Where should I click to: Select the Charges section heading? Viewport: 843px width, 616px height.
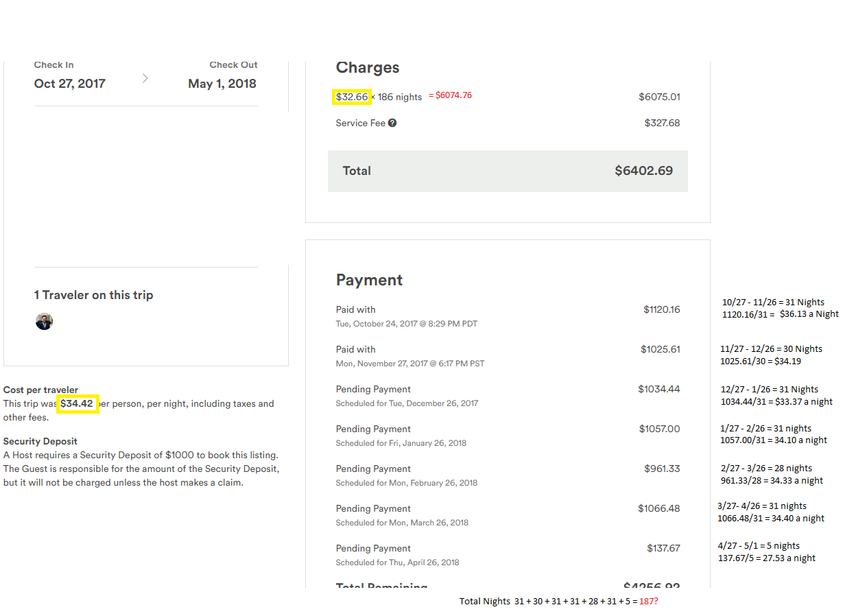[368, 67]
